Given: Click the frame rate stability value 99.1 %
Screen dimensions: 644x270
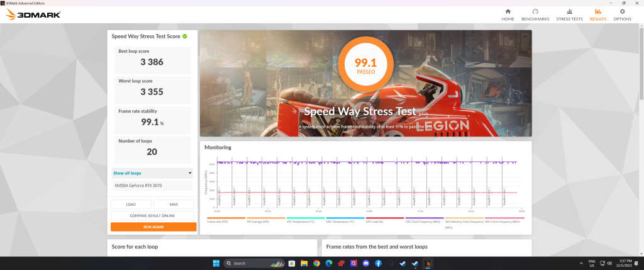Looking at the screenshot, I should (x=152, y=122).
